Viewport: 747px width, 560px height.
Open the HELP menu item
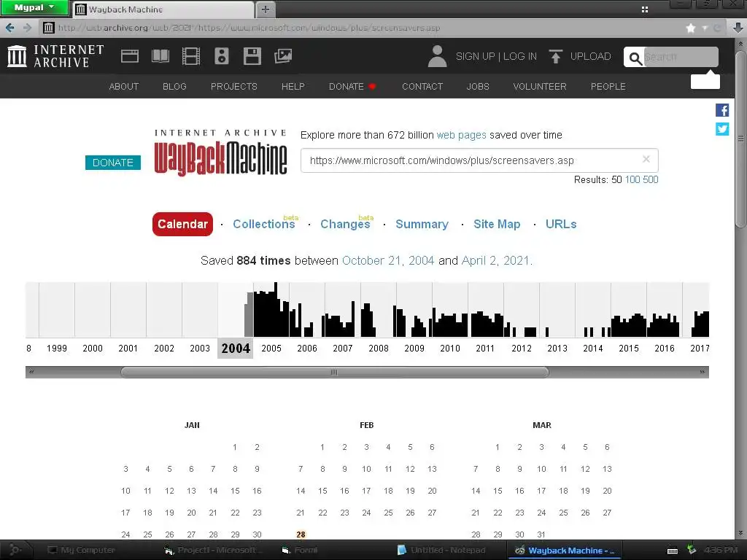pyautogui.click(x=293, y=86)
